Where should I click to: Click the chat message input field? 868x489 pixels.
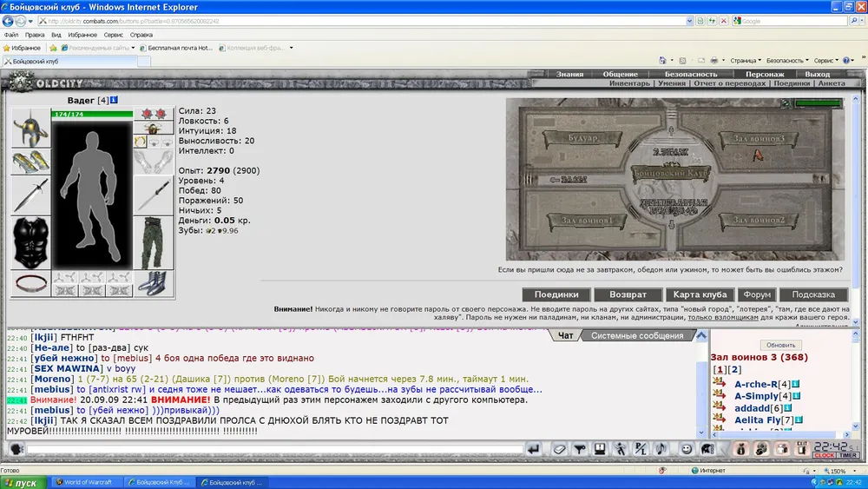(x=274, y=449)
